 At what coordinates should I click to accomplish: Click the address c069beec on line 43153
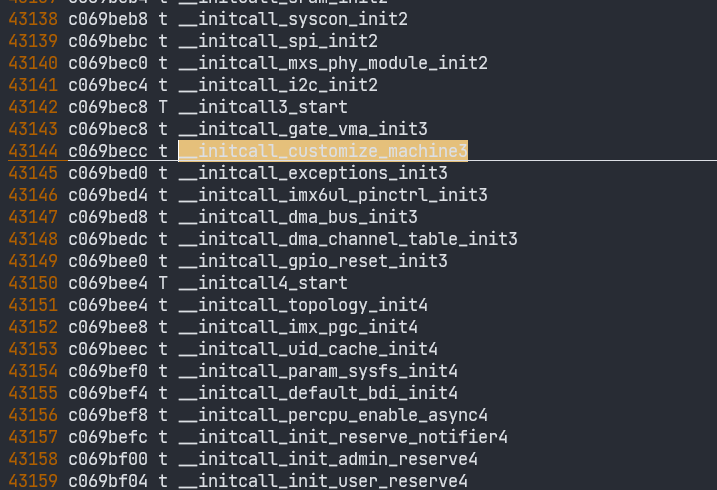coord(108,349)
